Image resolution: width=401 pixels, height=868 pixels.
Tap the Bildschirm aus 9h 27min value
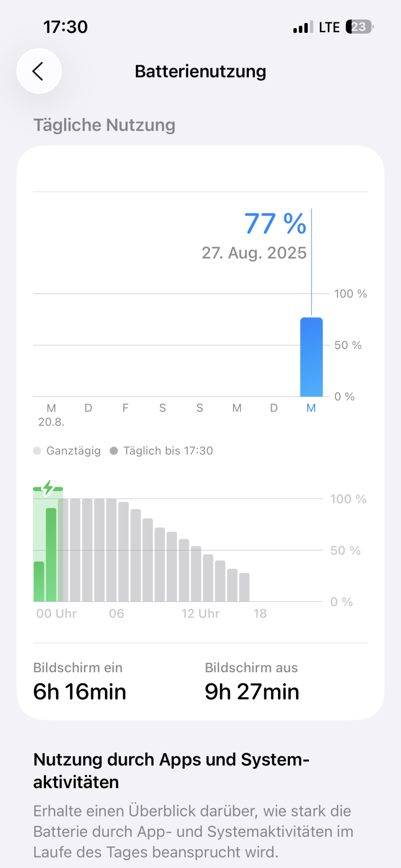(x=252, y=692)
